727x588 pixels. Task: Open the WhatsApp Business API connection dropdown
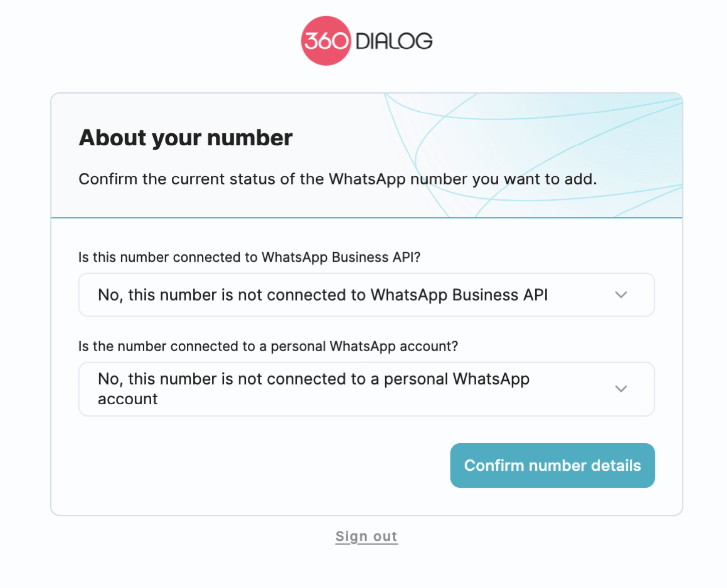pos(367,295)
